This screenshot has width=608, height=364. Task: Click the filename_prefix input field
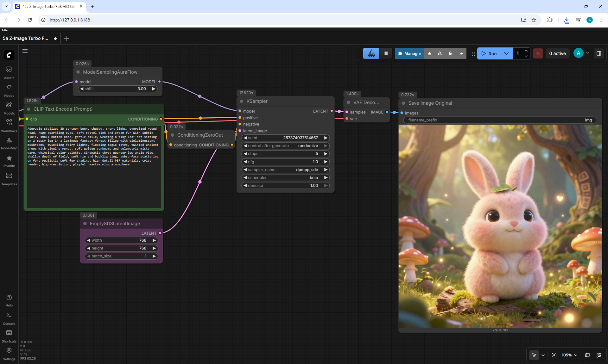(x=500, y=120)
